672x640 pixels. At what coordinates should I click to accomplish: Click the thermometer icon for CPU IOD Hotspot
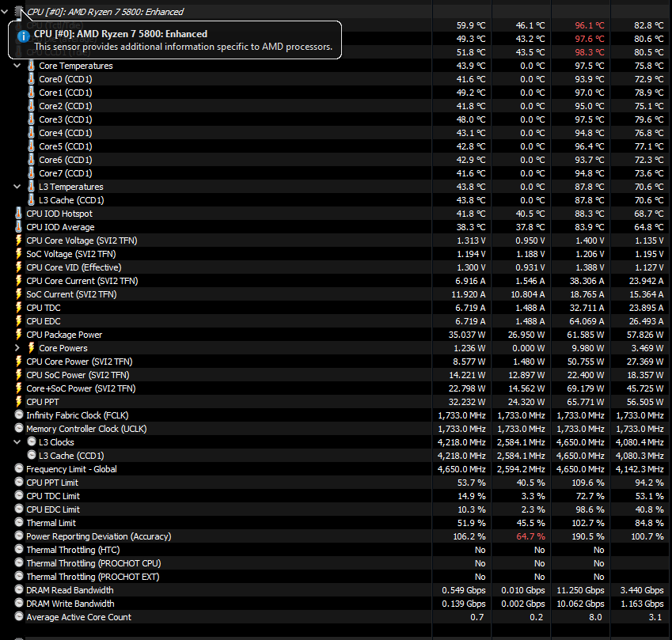point(18,214)
